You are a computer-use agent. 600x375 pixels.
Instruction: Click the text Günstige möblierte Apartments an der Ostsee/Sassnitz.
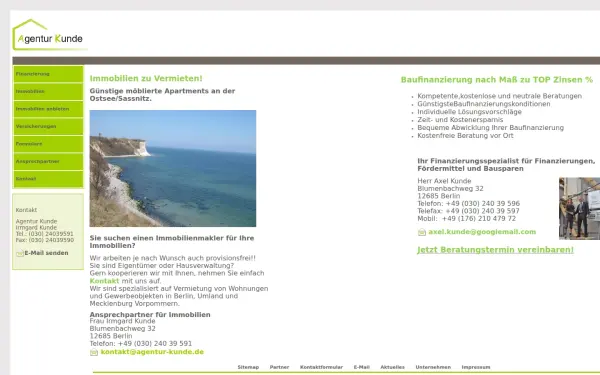coord(162,95)
